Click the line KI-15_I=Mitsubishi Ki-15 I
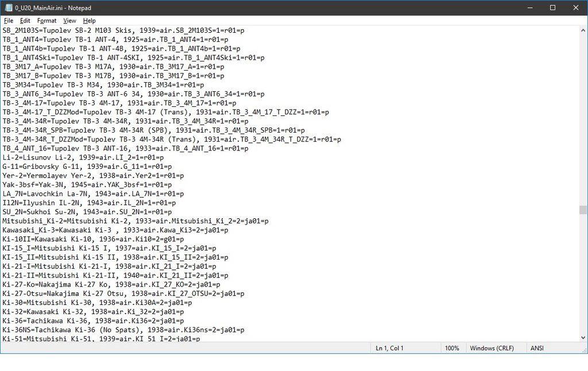Viewport: 588px width, 371px height. [110, 248]
